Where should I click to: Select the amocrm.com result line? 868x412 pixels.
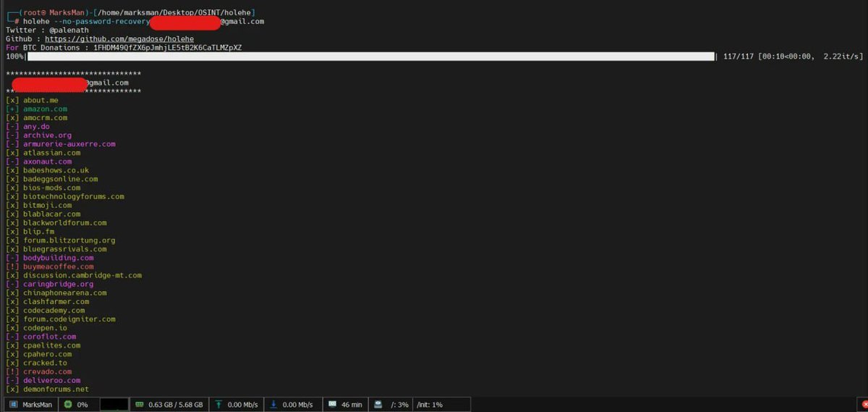click(36, 118)
